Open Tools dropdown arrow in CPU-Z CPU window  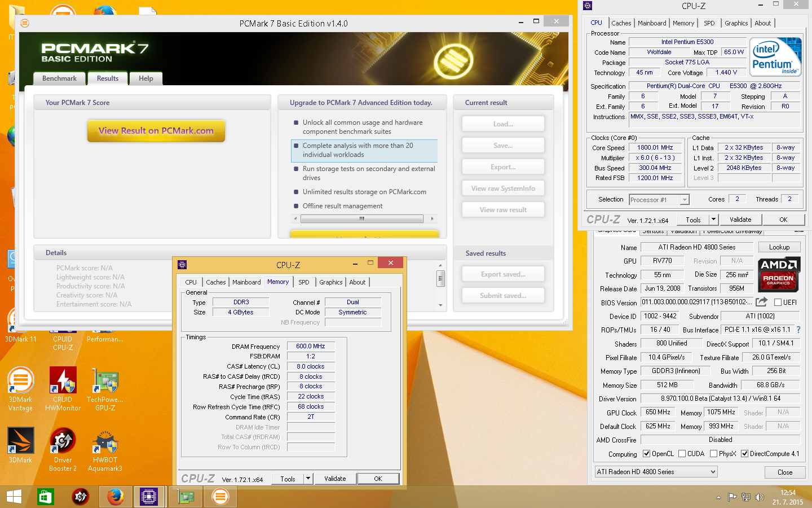point(713,220)
